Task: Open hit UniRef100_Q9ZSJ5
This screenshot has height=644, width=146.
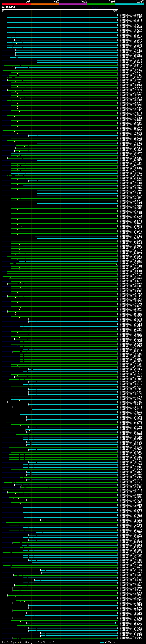Action: (131, 22)
